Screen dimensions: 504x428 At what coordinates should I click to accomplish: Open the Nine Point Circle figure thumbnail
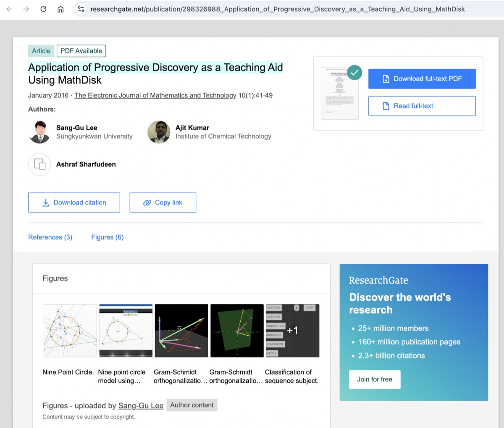pos(70,331)
